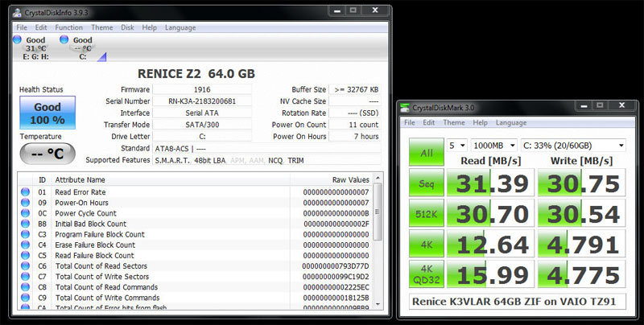Click status orb for Read Failure Block Count

point(26,256)
